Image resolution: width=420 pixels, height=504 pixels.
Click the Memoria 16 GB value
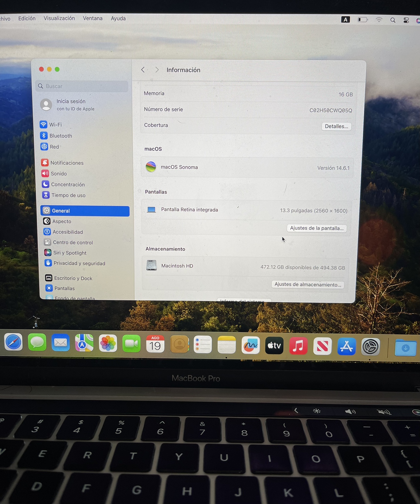(346, 95)
